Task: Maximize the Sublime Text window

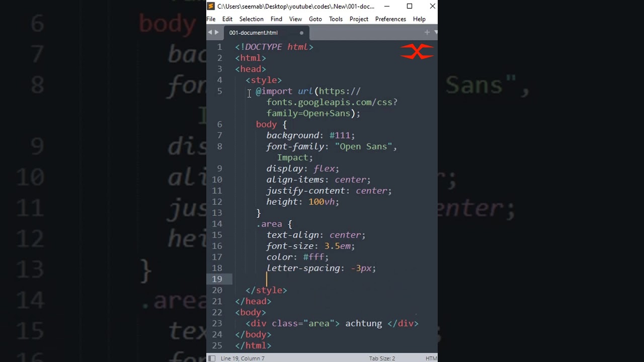Action: 410,6
